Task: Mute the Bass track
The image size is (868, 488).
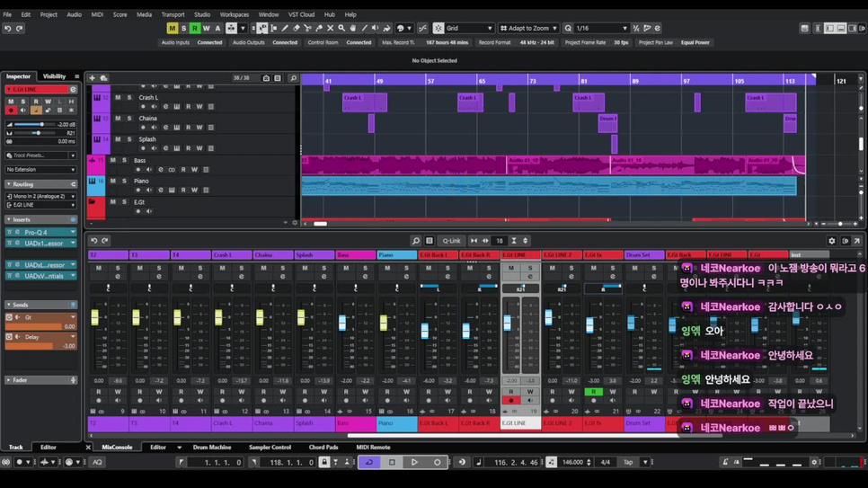Action: click(113, 160)
